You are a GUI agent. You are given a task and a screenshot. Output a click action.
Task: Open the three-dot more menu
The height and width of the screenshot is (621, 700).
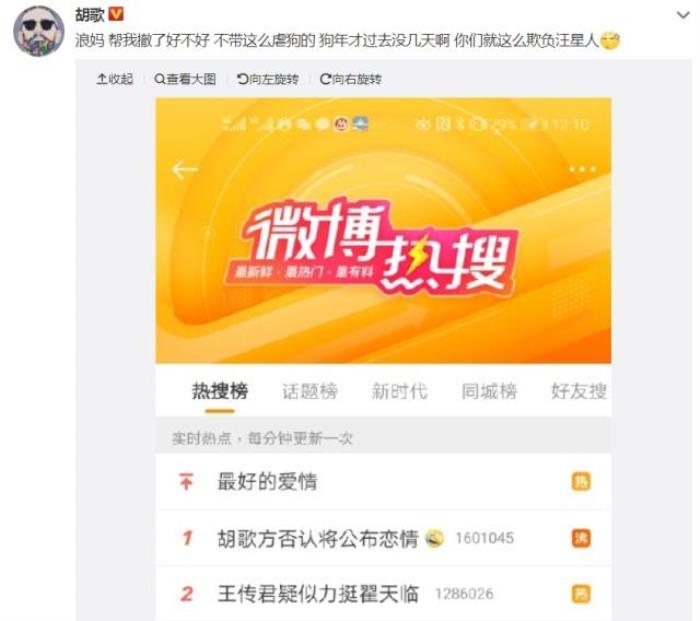coord(582,169)
